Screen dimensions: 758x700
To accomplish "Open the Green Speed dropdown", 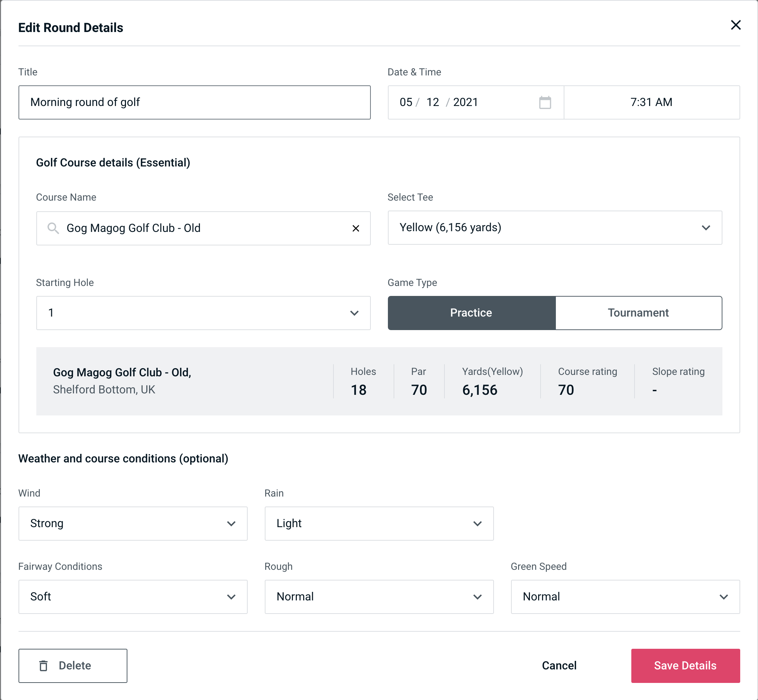I will (x=625, y=596).
